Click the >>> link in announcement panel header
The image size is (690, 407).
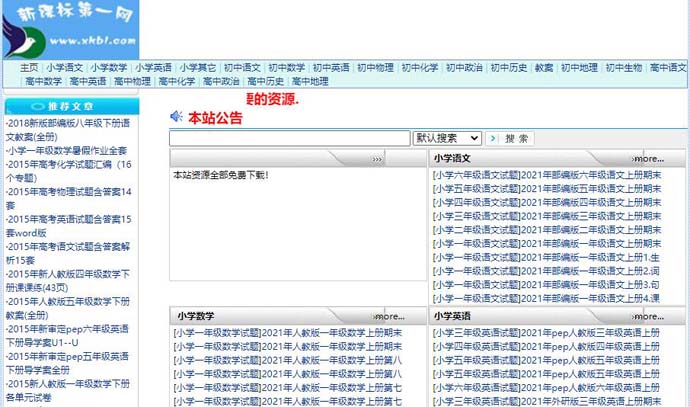coord(377,159)
